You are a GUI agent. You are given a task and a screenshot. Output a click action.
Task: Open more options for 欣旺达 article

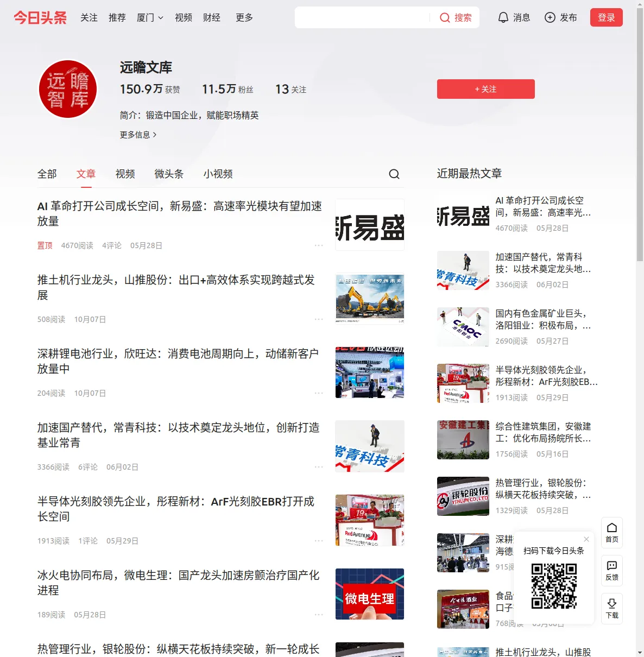[319, 393]
